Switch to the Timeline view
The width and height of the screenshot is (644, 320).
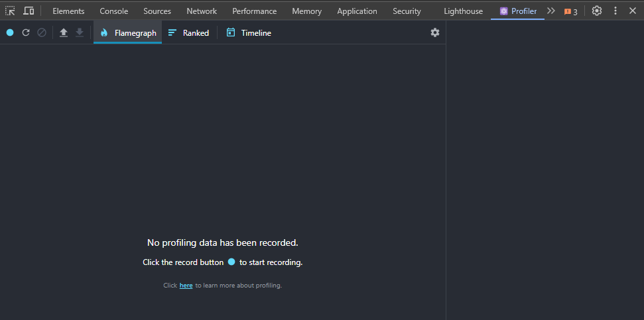(249, 33)
